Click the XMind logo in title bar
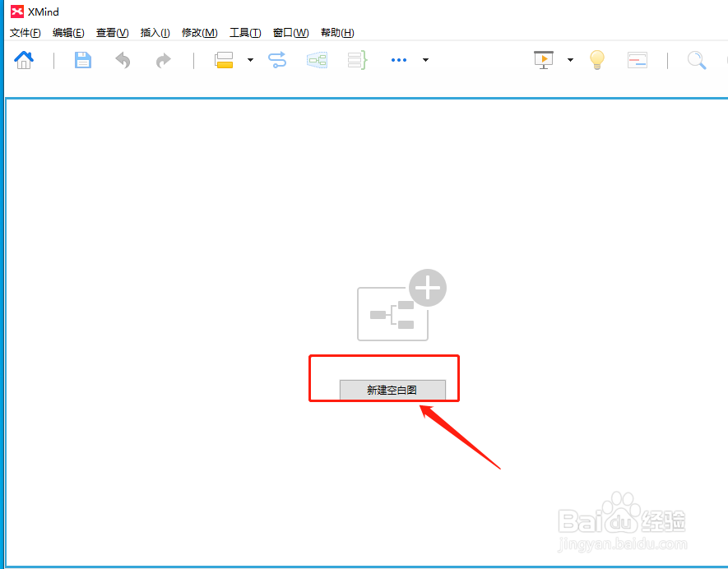 [17, 12]
